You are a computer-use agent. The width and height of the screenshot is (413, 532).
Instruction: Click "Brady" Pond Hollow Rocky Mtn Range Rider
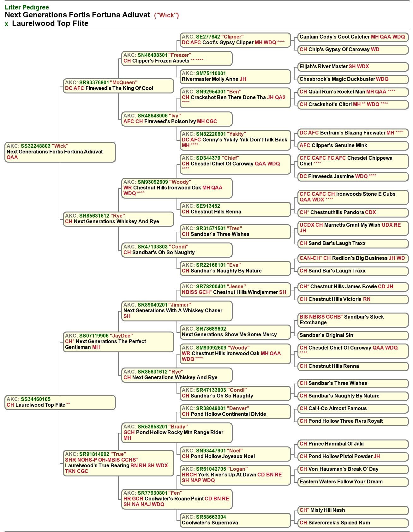point(177,432)
